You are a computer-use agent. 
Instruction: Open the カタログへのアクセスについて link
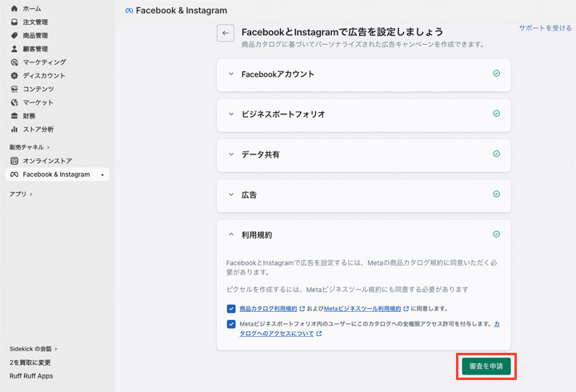(276, 334)
